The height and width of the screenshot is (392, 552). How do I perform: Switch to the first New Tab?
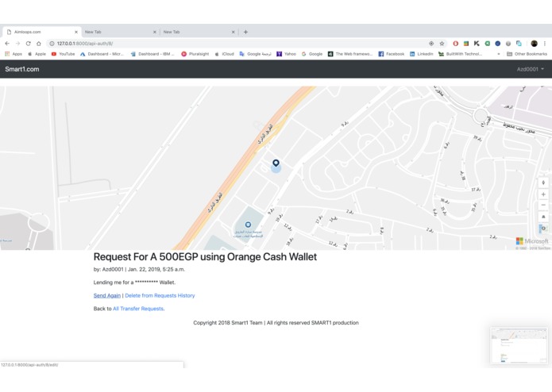point(120,32)
